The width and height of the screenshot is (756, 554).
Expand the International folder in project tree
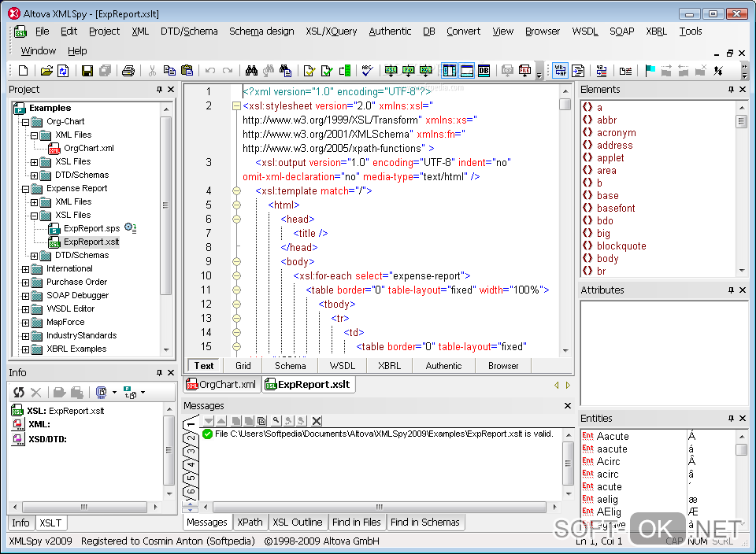[x=25, y=269]
